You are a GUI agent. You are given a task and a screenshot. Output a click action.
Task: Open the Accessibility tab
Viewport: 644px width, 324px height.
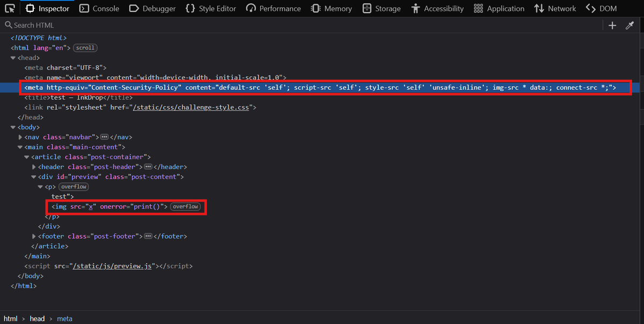[x=437, y=9]
